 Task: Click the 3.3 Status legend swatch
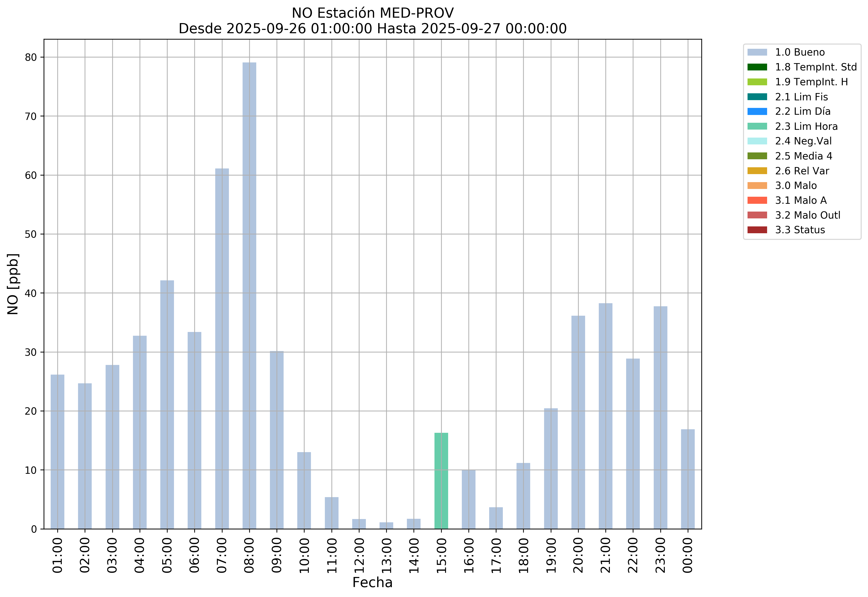(757, 230)
